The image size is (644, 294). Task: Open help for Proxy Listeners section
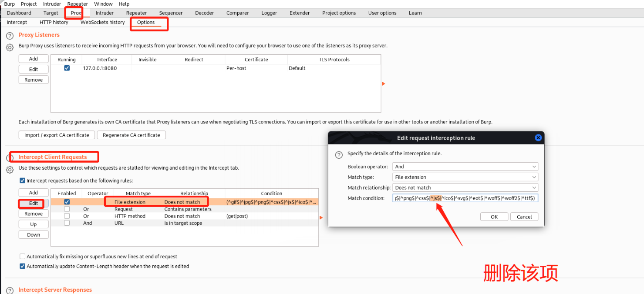(x=10, y=36)
